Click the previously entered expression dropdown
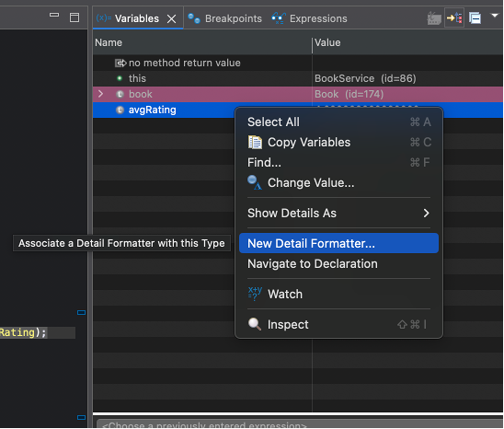This screenshot has height=429, width=504. click(300, 424)
